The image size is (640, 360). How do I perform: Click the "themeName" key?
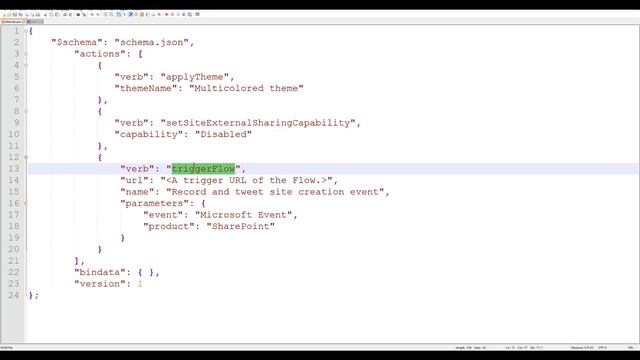coord(146,88)
